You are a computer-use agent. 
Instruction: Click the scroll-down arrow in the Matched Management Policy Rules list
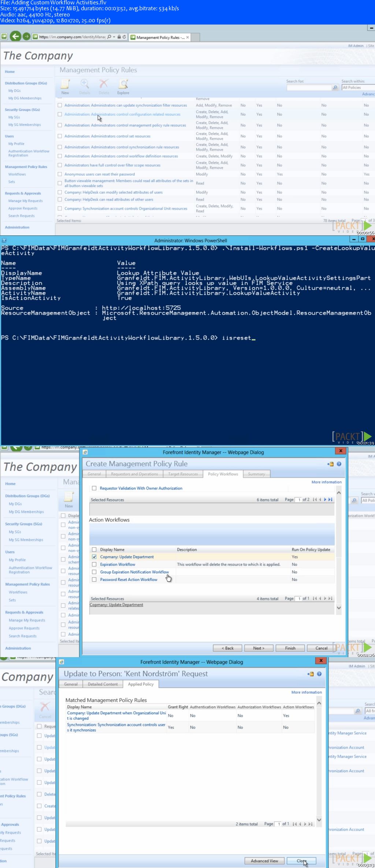319,820
